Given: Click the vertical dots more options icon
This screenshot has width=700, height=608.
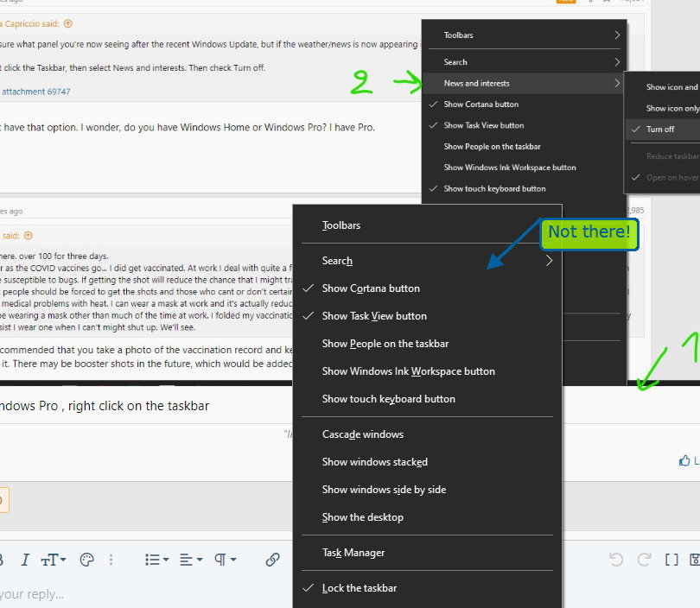Looking at the screenshot, I should (111, 560).
